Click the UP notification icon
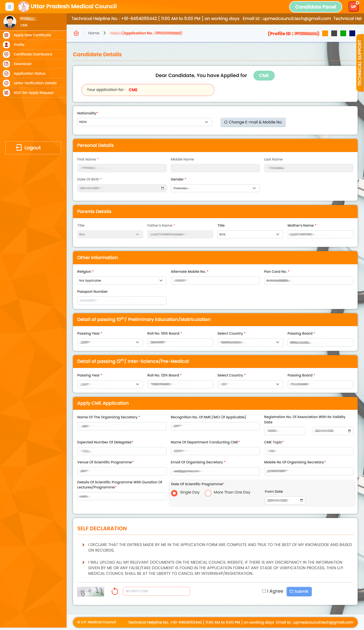 [354, 7]
